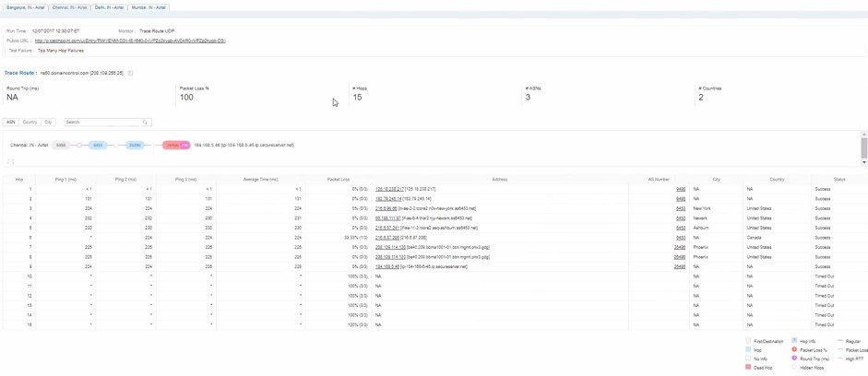The image size is (868, 376).
Task: Click the Packet Loss % value 100
Action: pyautogui.click(x=186, y=98)
